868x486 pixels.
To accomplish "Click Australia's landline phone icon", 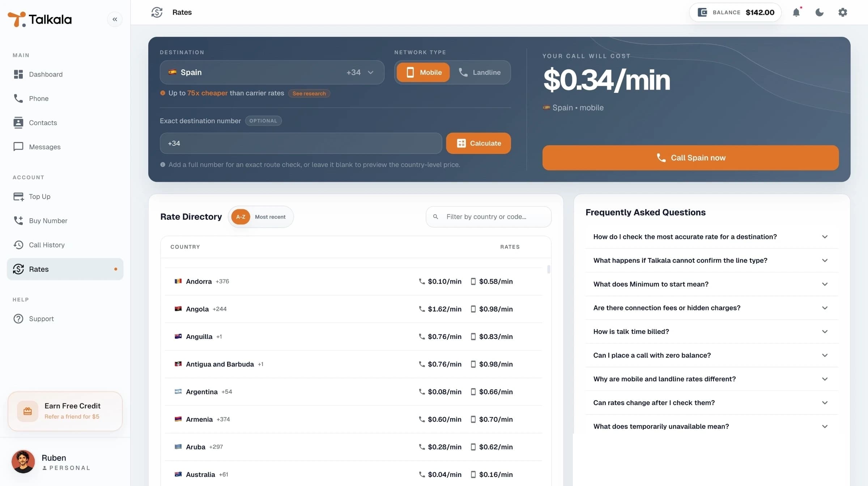I will tap(422, 474).
